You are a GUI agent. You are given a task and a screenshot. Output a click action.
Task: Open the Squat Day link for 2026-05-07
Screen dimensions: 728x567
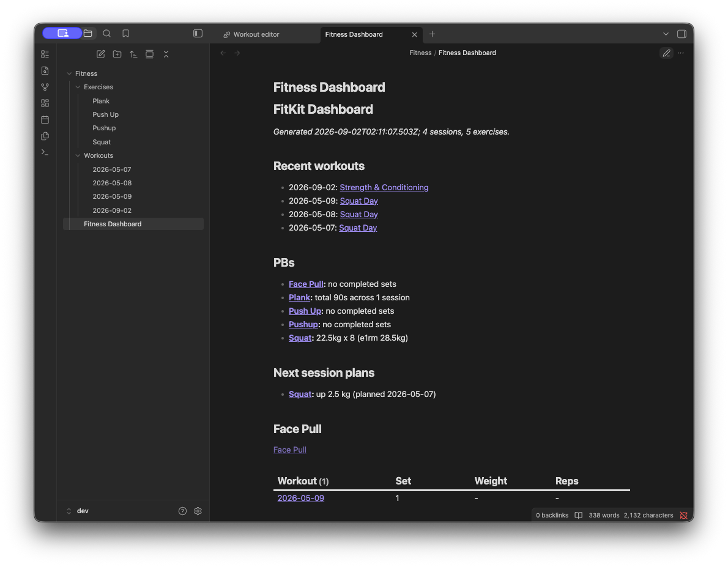[358, 228]
